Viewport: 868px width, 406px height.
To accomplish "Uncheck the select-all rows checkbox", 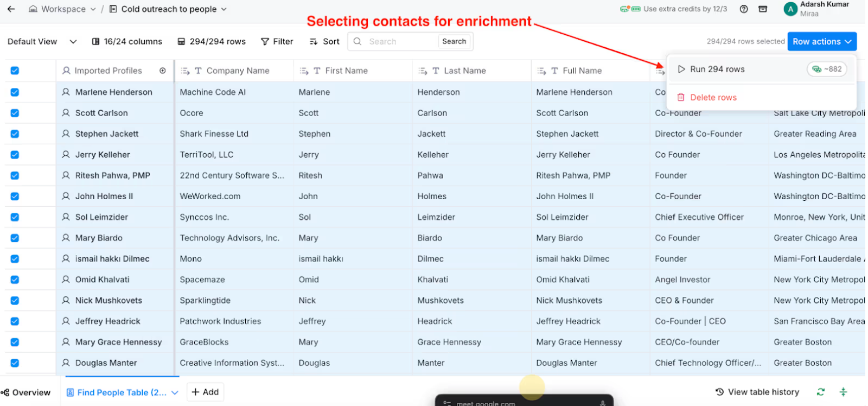I will coord(14,70).
